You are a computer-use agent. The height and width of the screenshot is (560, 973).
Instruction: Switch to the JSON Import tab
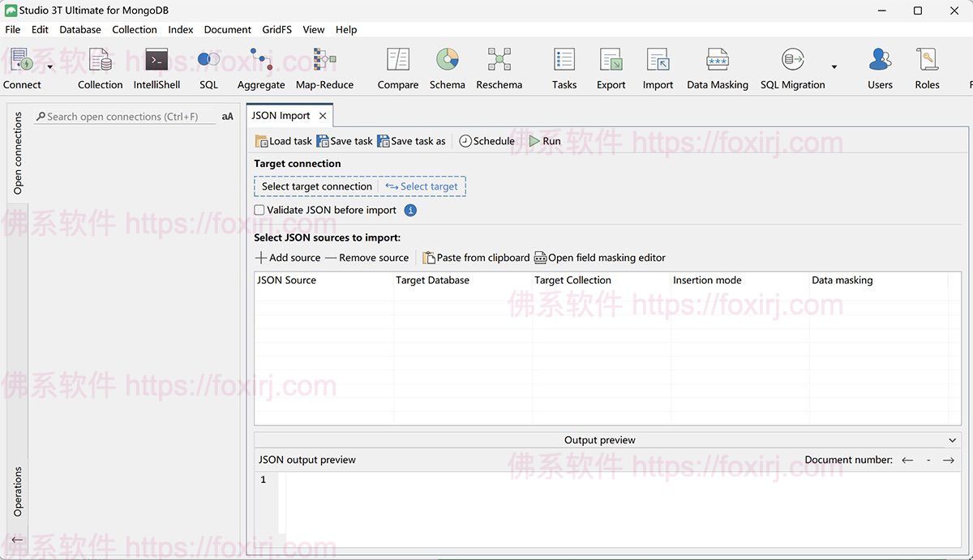point(282,115)
